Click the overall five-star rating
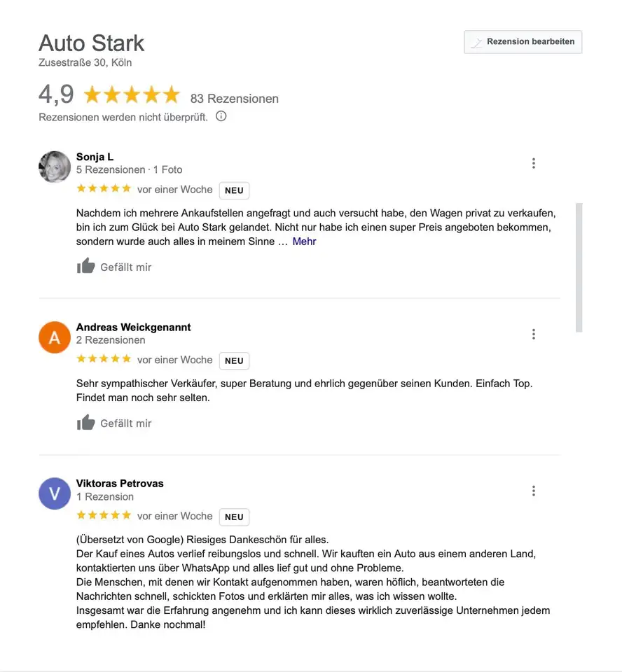This screenshot has width=622, height=672. (x=132, y=95)
